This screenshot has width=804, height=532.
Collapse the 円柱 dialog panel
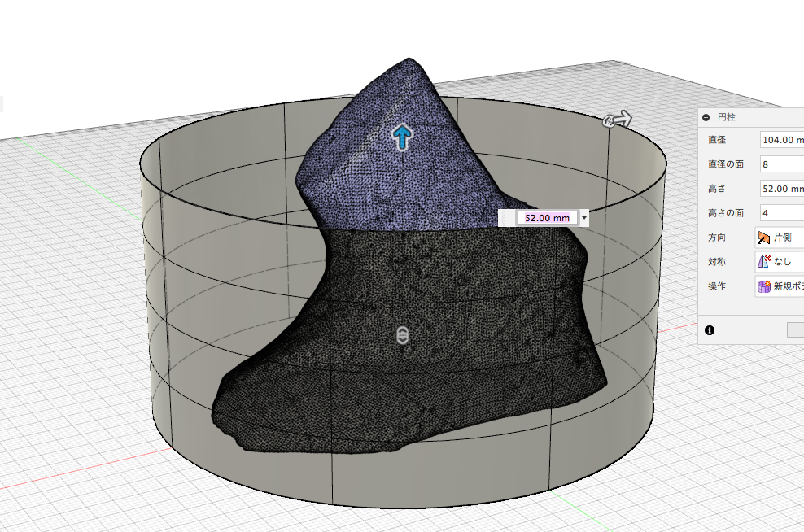pos(706,117)
